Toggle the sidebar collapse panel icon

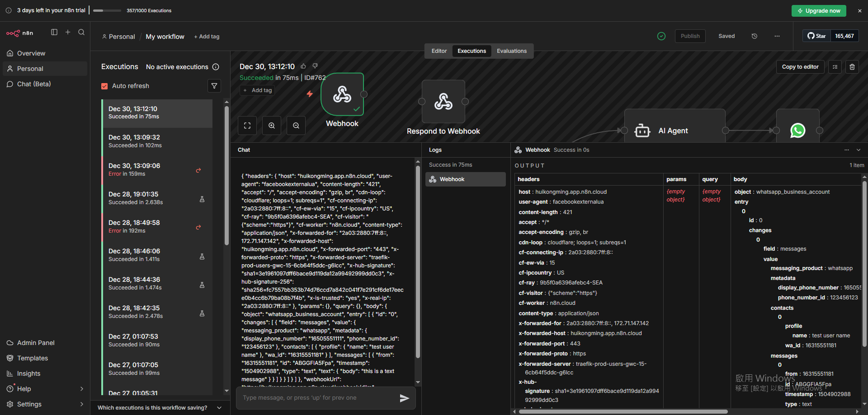tap(54, 32)
